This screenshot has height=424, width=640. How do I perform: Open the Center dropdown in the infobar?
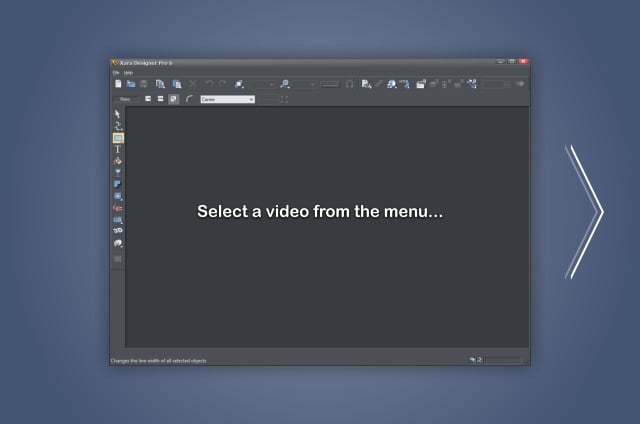tap(227, 99)
